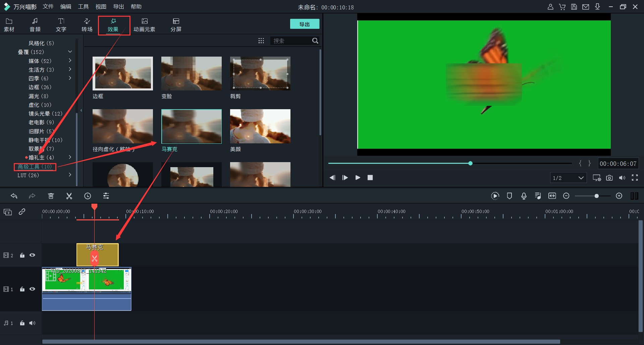Viewport: 644px width, 345px height.
Task: Click the trash delete icon
Action: pos(51,196)
